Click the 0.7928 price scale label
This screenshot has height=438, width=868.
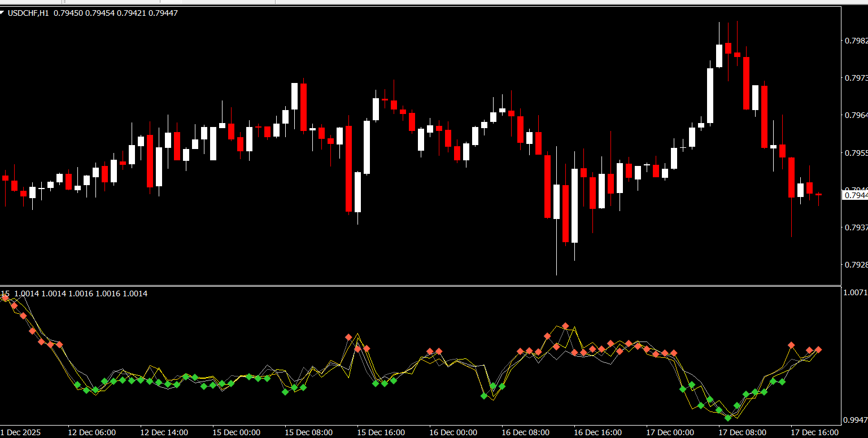coord(856,264)
